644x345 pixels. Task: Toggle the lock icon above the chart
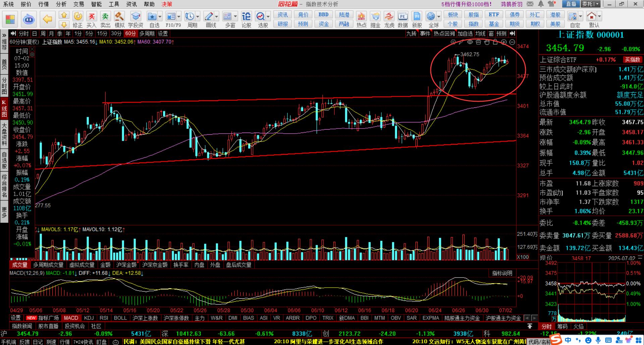(x=495, y=42)
